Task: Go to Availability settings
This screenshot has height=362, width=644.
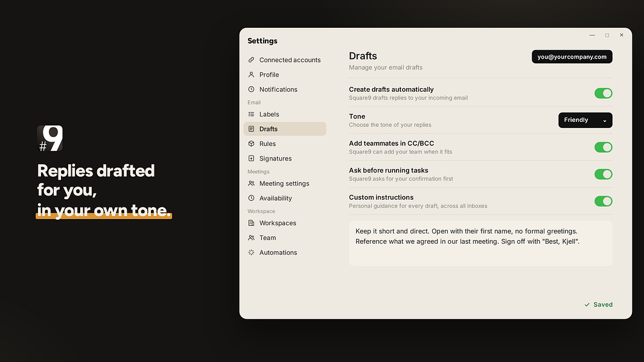Action: [x=285, y=198]
